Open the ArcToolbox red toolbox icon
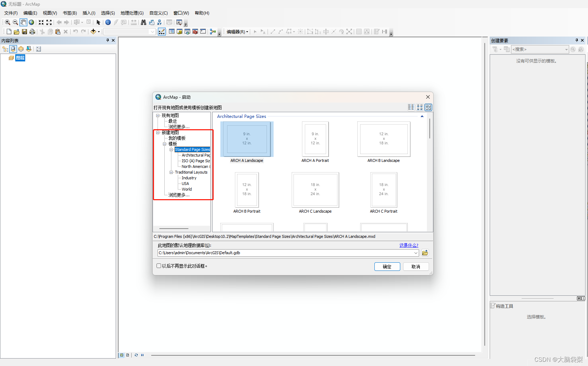The width and height of the screenshot is (588, 366). click(195, 32)
